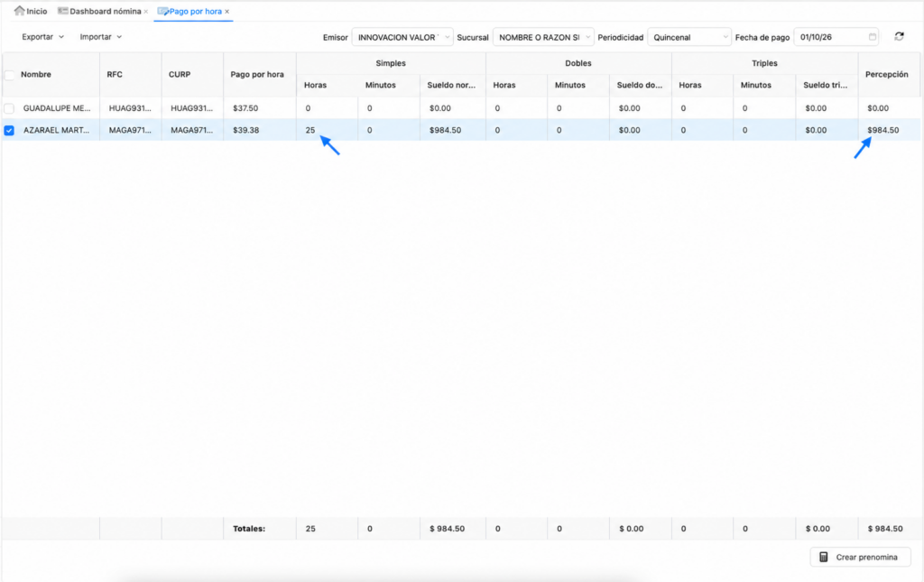Click the Dashboard nómina tab icon
924x582 pixels.
(x=62, y=11)
